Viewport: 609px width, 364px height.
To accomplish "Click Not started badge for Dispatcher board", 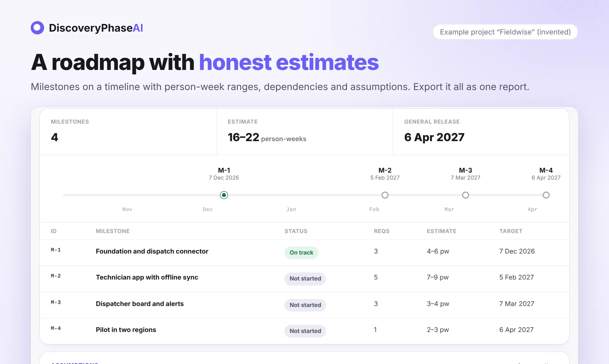I will coord(305,305).
